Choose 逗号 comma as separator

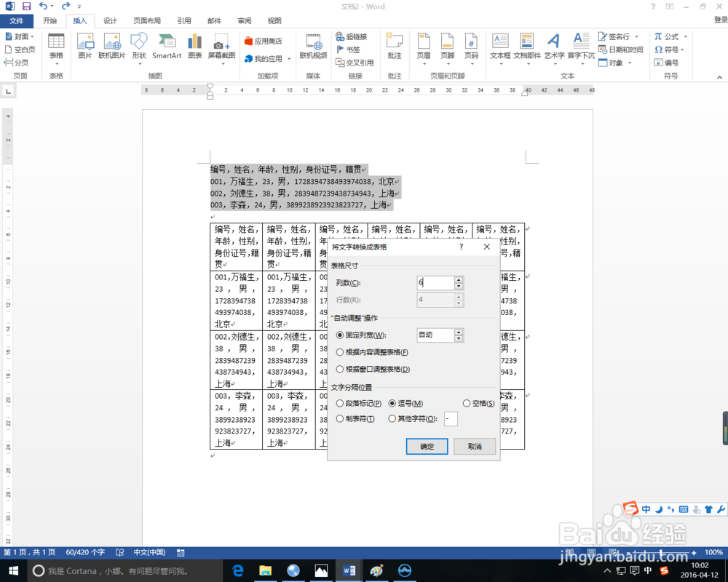click(392, 403)
